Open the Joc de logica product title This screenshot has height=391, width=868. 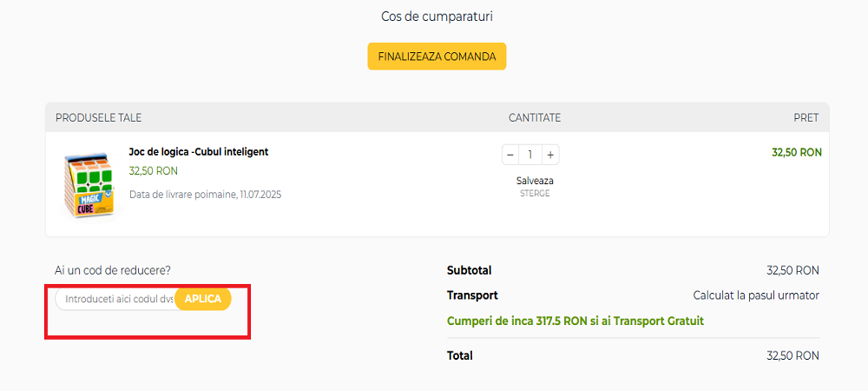[198, 151]
